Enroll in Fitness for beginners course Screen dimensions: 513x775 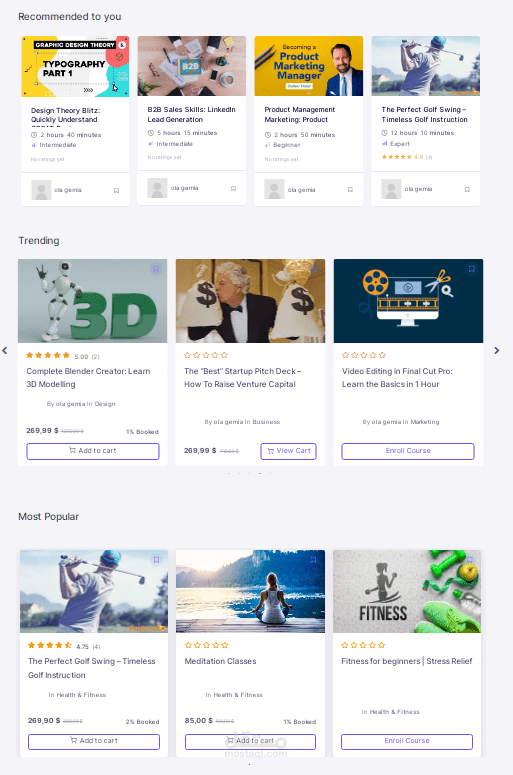click(407, 741)
